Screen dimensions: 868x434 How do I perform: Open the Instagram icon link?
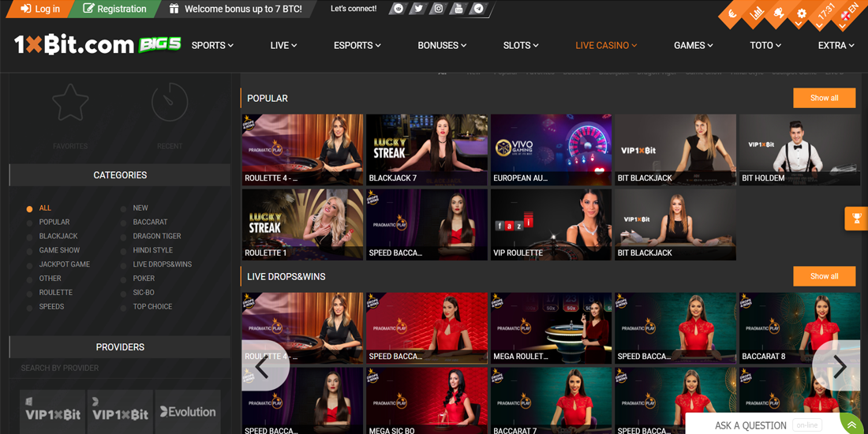point(439,9)
